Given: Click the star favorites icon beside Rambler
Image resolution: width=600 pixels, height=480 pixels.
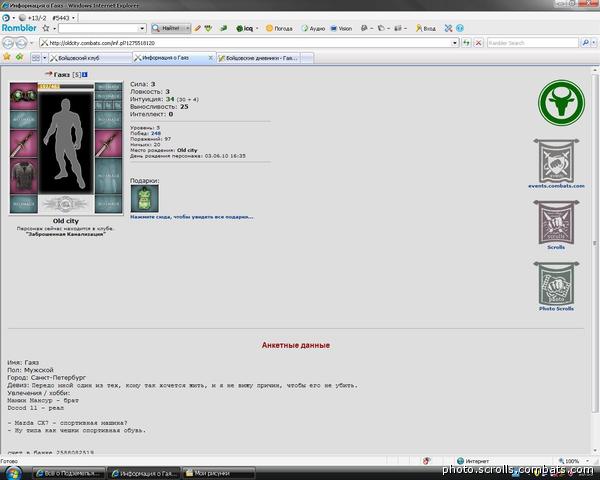Looking at the screenshot, I should click(46, 28).
